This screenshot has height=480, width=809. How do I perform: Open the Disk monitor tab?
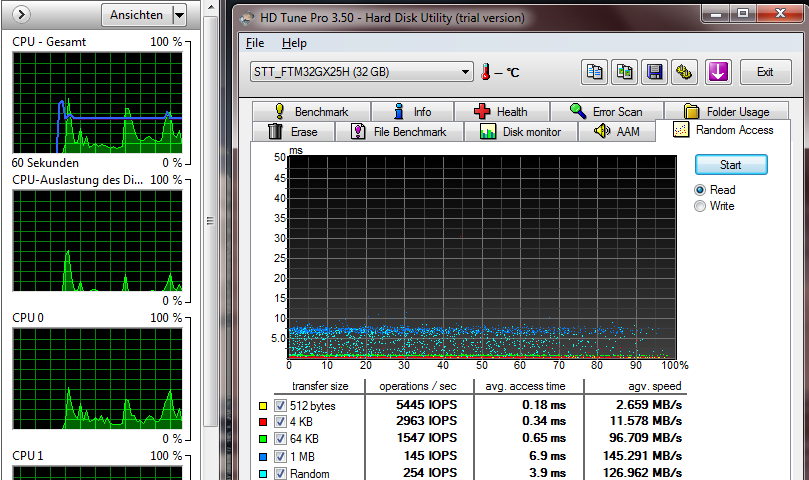point(521,132)
